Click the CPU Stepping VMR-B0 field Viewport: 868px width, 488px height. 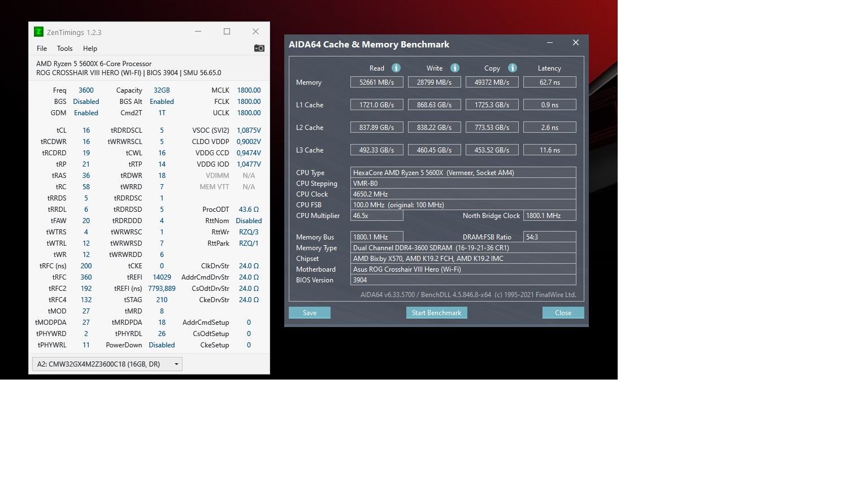(x=463, y=184)
